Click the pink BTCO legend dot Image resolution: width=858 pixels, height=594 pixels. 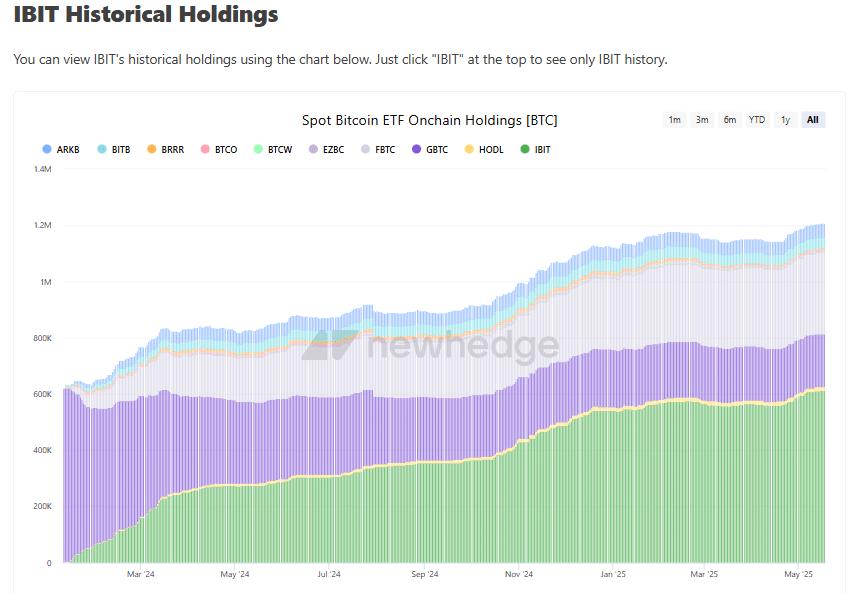pos(204,148)
